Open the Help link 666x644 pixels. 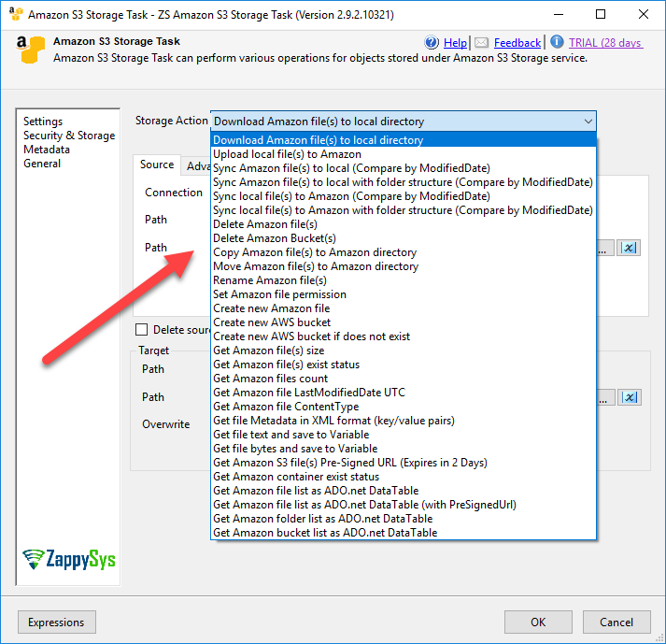click(455, 42)
